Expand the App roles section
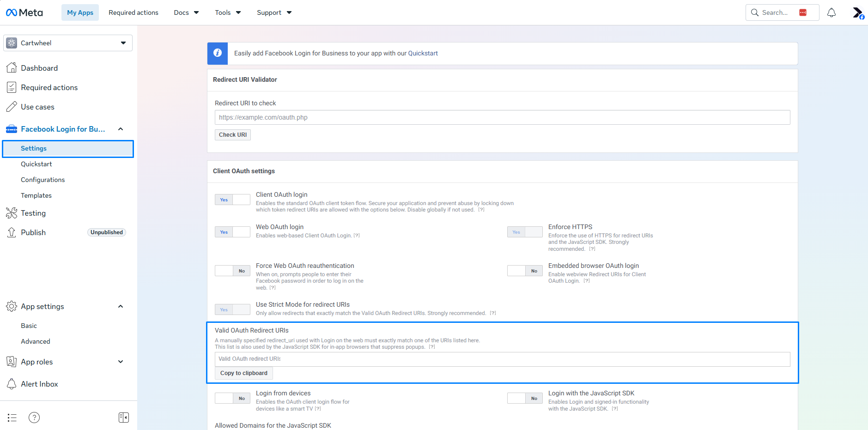 click(x=121, y=362)
